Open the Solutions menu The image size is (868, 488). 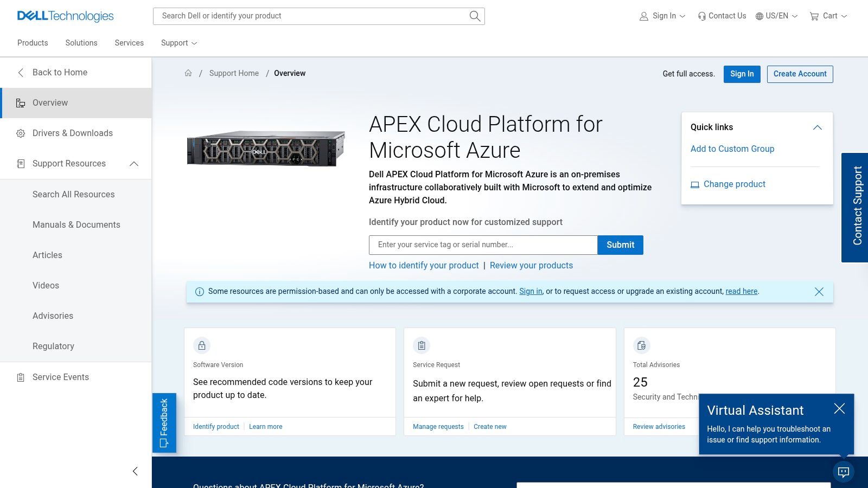81,43
